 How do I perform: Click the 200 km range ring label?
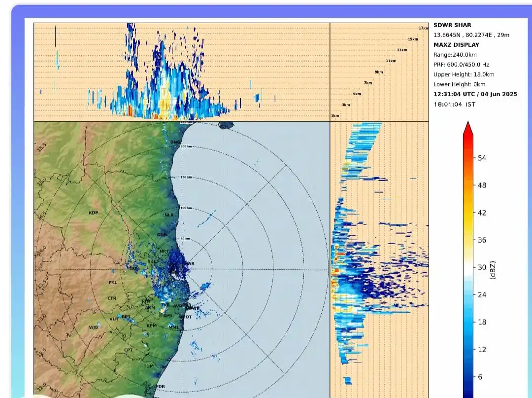[186, 146]
